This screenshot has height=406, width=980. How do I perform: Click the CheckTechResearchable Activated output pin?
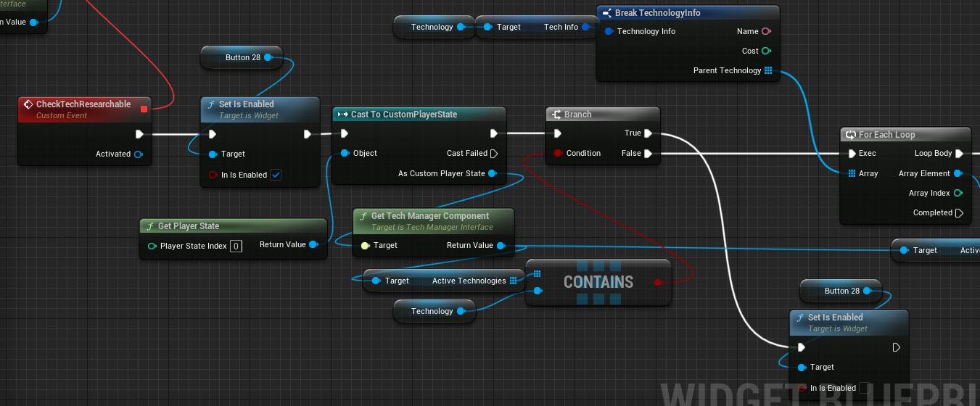tap(138, 154)
